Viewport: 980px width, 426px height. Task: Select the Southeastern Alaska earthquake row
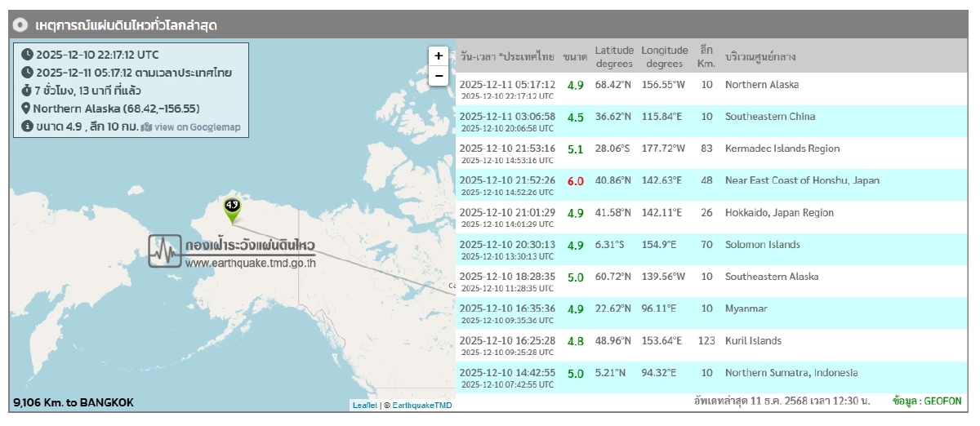[771, 277]
